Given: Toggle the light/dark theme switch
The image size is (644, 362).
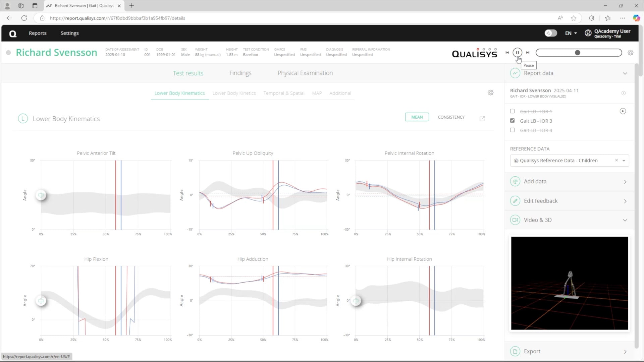Looking at the screenshot, I should pyautogui.click(x=550, y=33).
